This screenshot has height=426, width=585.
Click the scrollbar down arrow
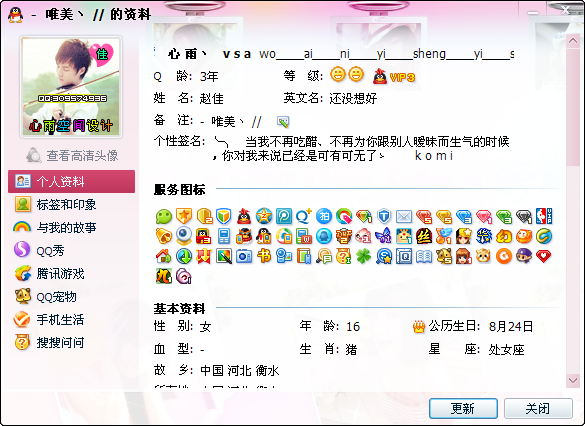pyautogui.click(x=573, y=380)
